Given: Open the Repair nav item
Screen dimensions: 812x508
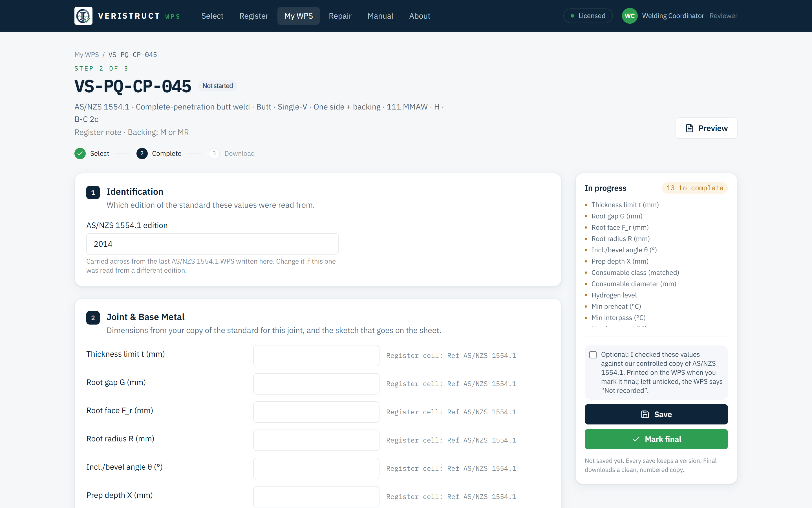Looking at the screenshot, I should [x=340, y=16].
